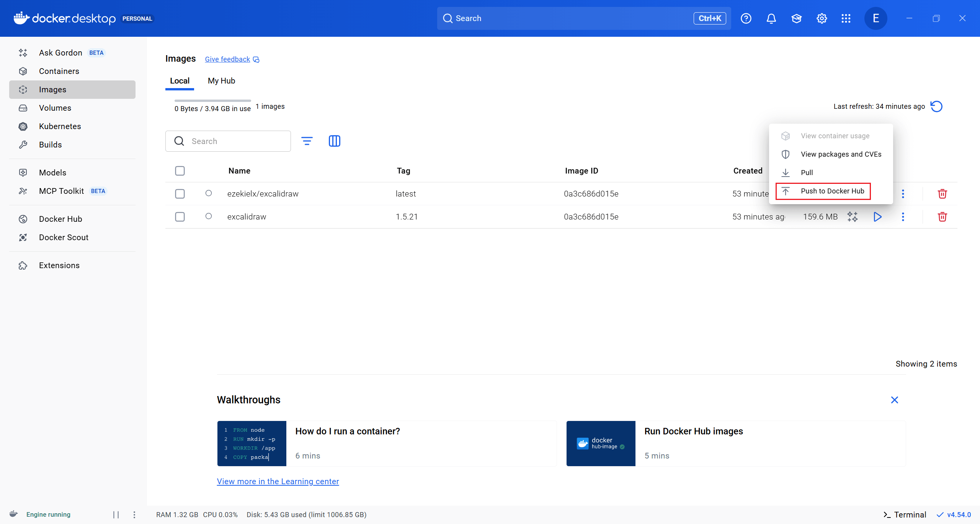Choose Push to Docker Hub
Viewport: 980px width, 524px height.
coord(832,191)
